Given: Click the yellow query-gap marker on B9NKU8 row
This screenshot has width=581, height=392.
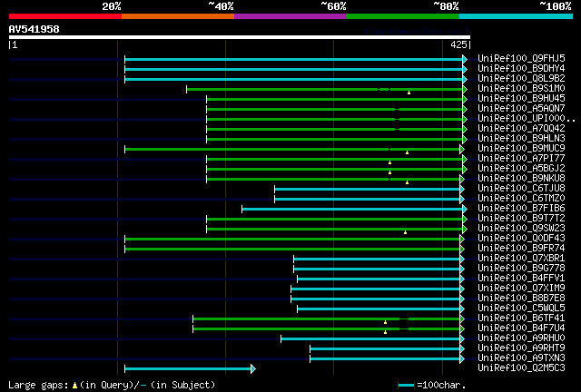Looking at the screenshot, I should coord(407,182).
